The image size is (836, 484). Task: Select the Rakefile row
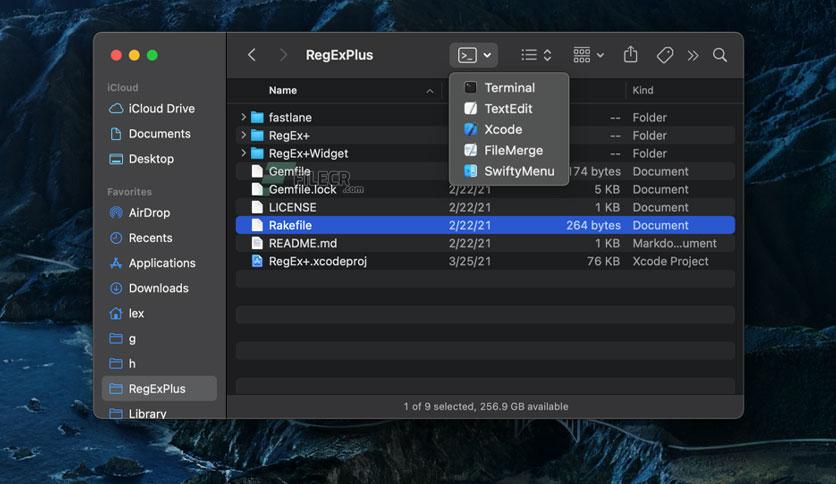tap(485, 225)
